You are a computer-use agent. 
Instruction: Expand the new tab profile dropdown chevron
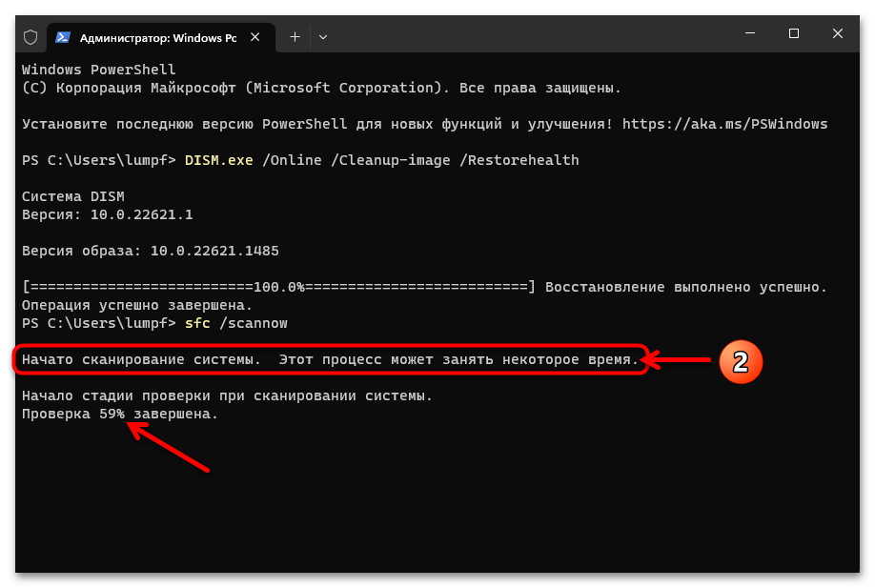(322, 37)
